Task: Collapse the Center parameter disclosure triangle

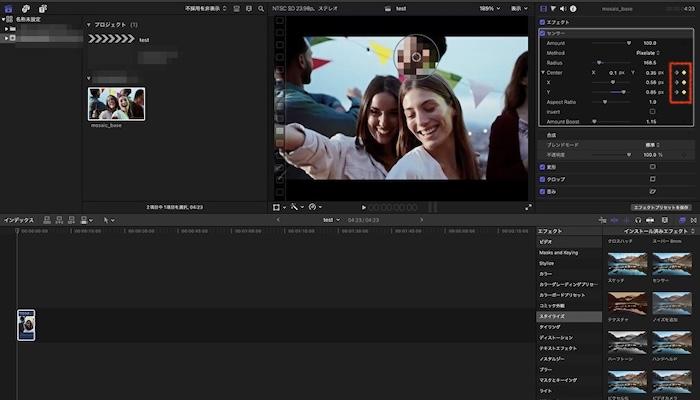Action: click(543, 73)
